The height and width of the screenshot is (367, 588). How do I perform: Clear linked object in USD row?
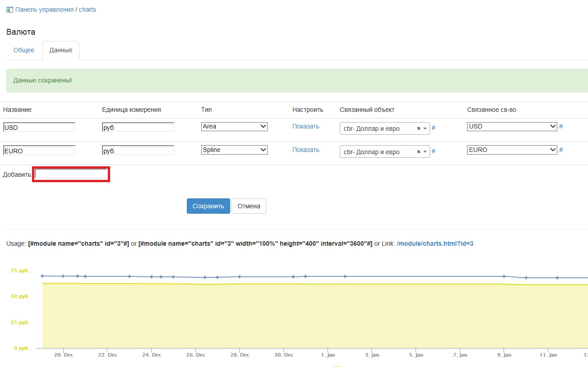[418, 128]
